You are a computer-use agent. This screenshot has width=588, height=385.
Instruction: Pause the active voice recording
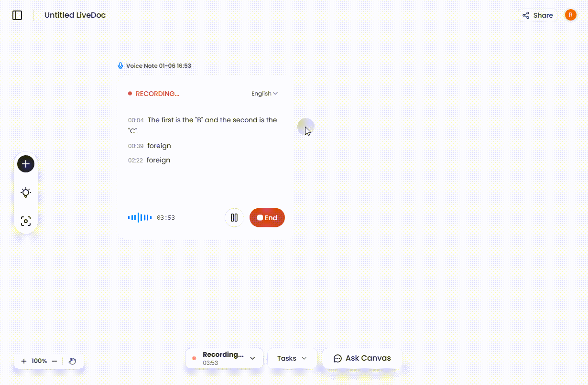[234, 217]
